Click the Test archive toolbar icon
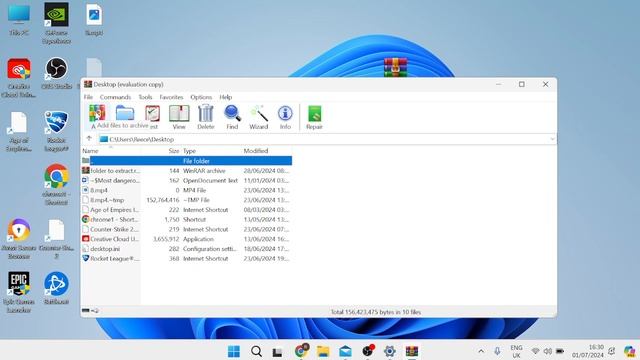Viewport: 640px width, 360px height. point(152,113)
